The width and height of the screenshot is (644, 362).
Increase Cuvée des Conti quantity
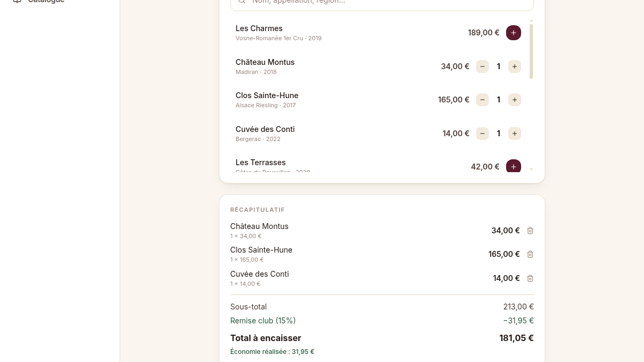click(x=515, y=134)
